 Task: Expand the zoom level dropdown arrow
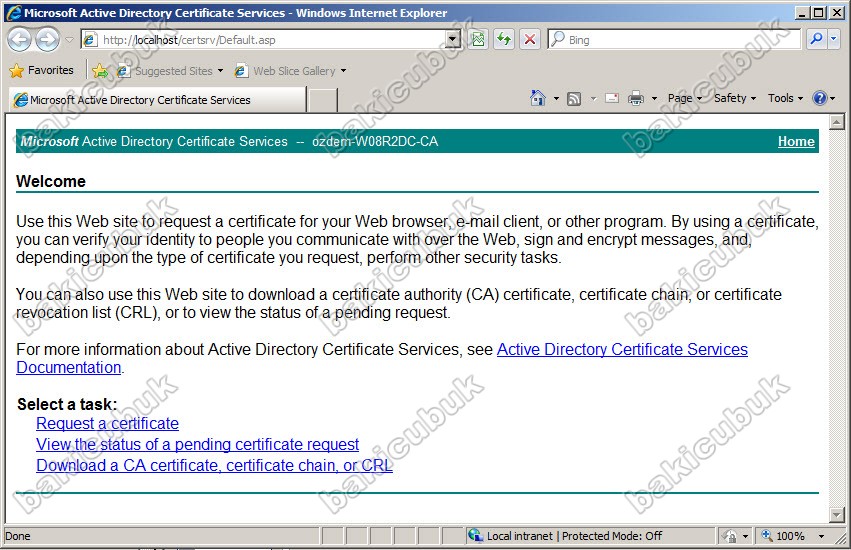coord(822,536)
